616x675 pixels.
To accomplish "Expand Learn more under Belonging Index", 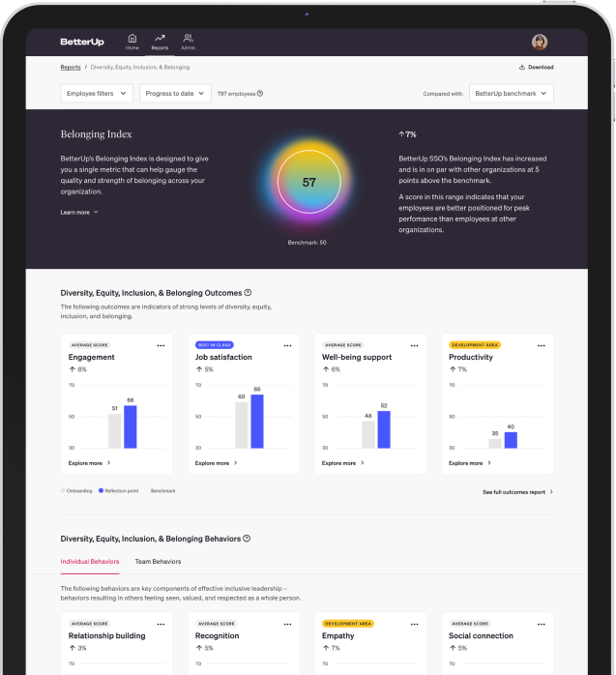I will (x=79, y=212).
